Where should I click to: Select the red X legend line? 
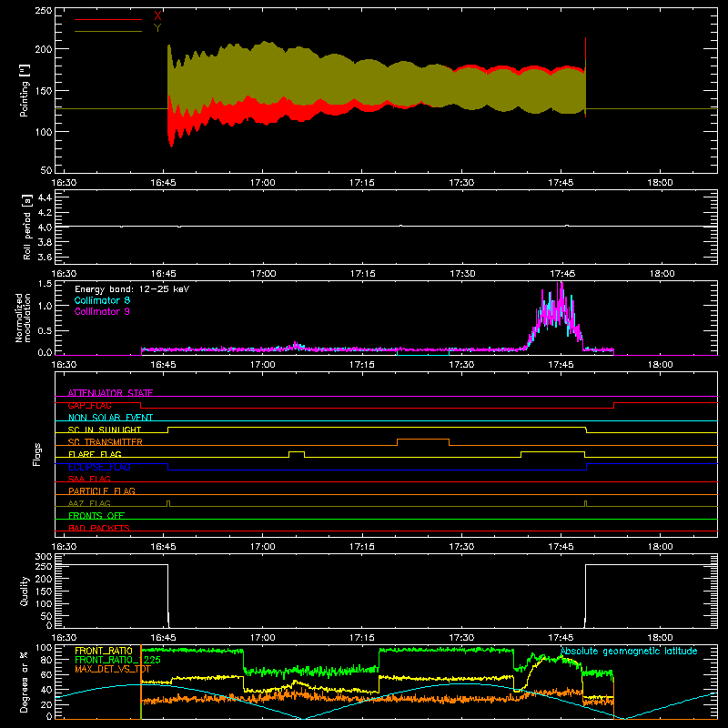108,19
